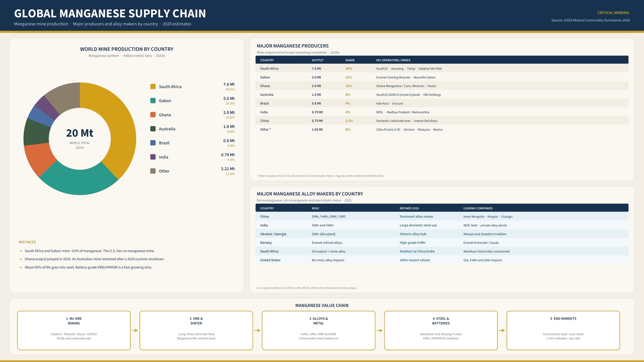Click the Other legend color swatch
The image size is (644, 362).
click(153, 171)
